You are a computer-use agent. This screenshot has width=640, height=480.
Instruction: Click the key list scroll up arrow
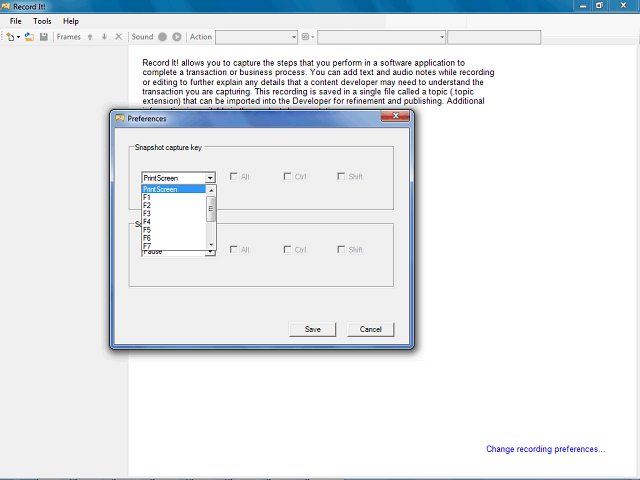pos(211,190)
